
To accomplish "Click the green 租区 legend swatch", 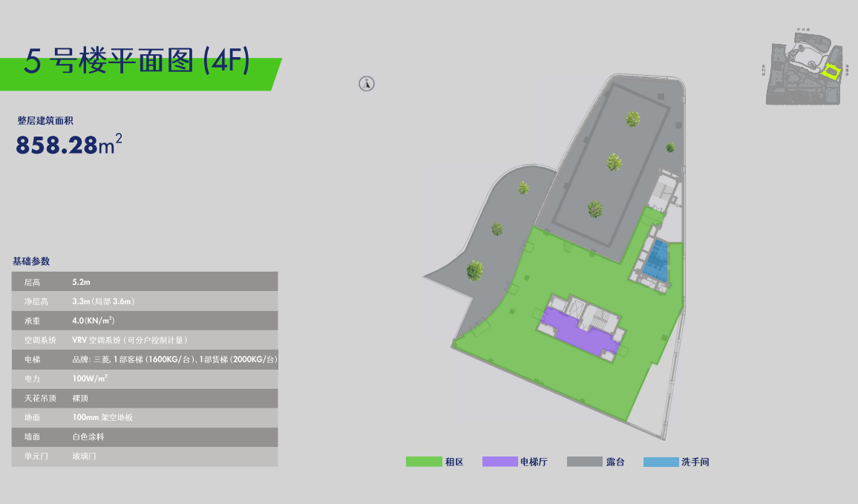I will 424,462.
